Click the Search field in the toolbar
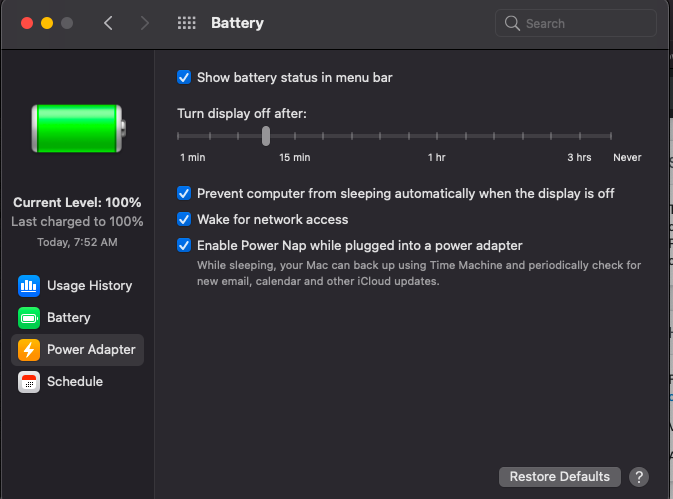 point(576,23)
